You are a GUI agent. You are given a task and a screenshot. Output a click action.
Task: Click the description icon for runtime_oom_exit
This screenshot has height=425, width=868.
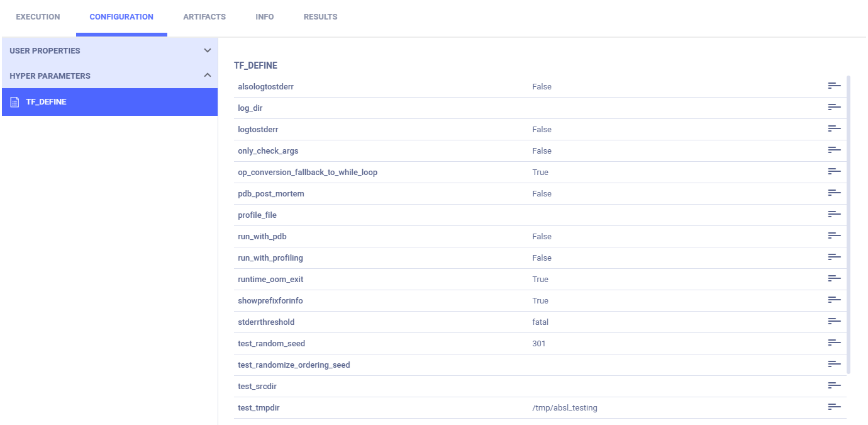pos(834,279)
